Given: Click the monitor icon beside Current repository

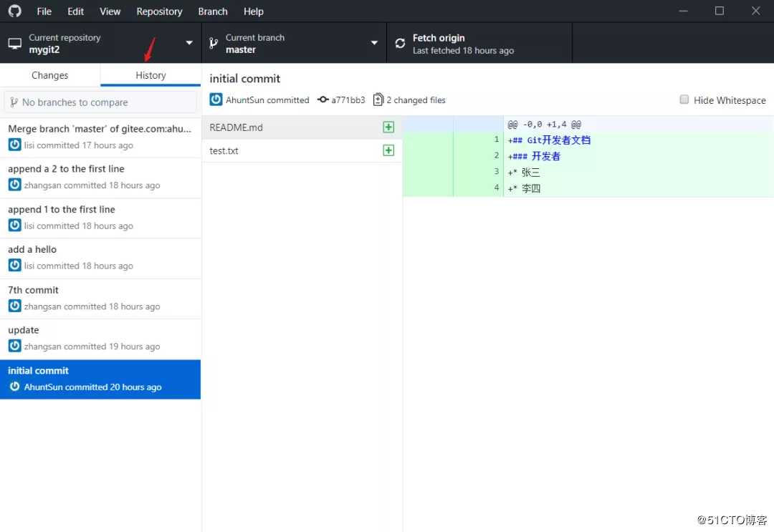Looking at the screenshot, I should point(15,44).
